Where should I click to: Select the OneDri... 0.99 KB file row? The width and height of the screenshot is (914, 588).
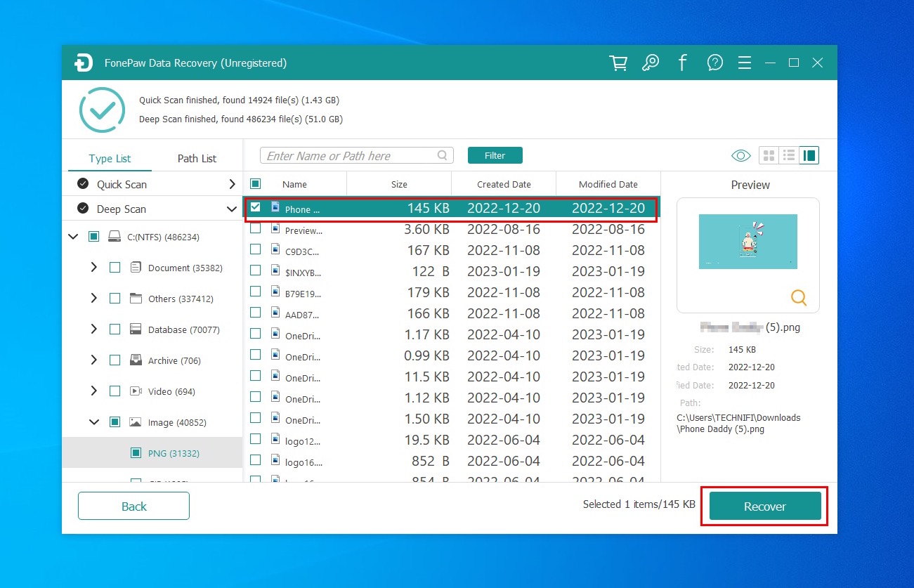tap(452, 355)
